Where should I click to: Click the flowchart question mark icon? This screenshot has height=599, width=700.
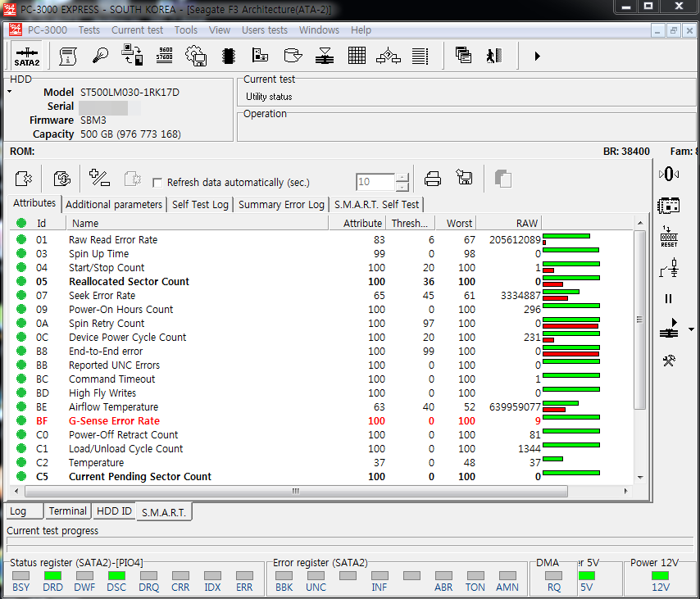389,57
